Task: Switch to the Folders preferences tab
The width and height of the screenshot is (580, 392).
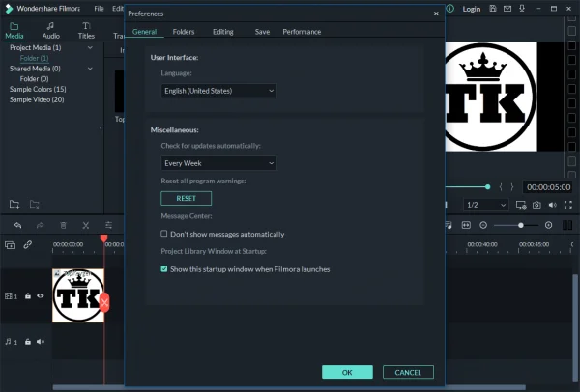Action: pos(184,32)
